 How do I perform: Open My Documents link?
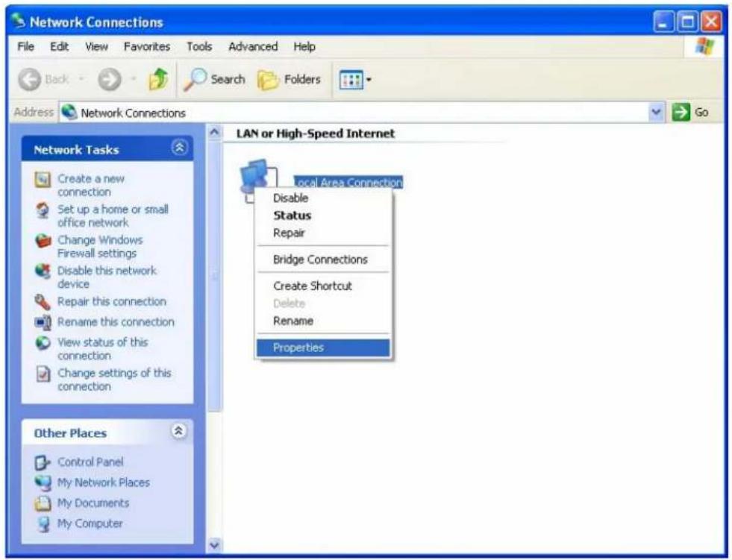[x=93, y=503]
